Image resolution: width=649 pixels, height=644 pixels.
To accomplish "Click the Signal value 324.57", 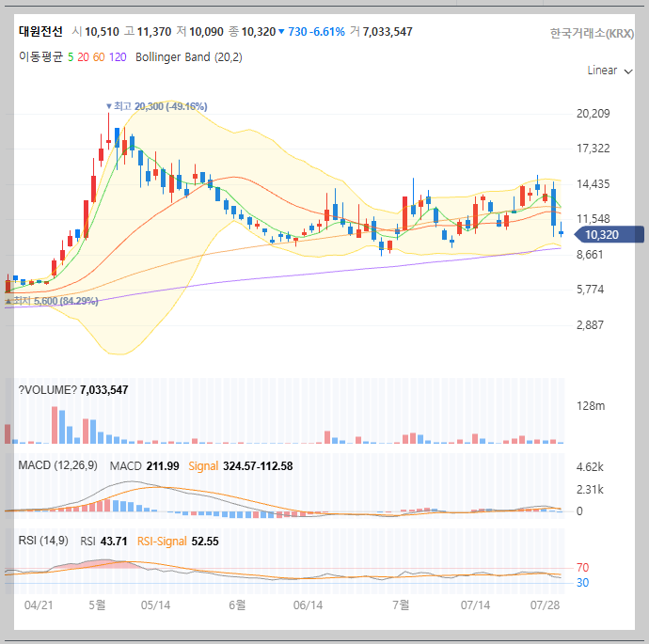I will coord(240,466).
